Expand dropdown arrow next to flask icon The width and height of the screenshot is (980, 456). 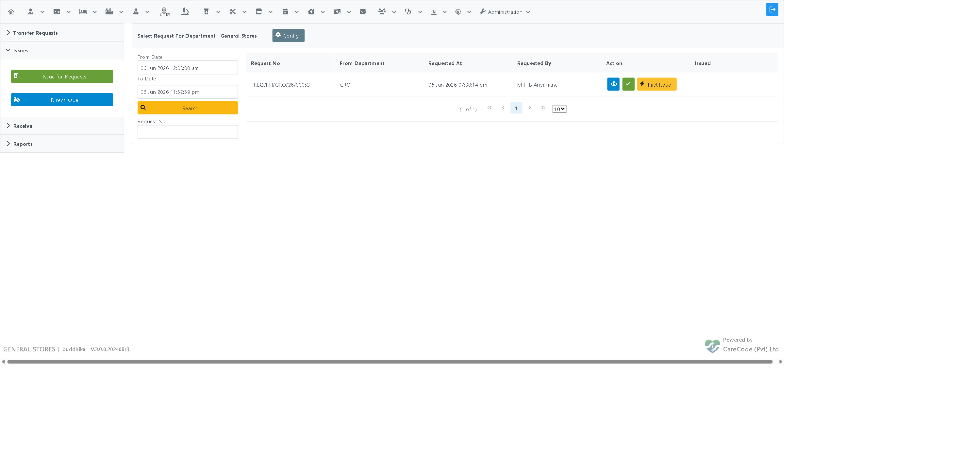click(147, 12)
